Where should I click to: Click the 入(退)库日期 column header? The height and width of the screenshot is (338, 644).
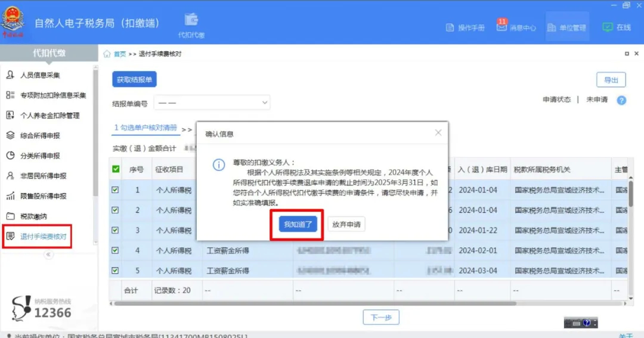(x=482, y=169)
